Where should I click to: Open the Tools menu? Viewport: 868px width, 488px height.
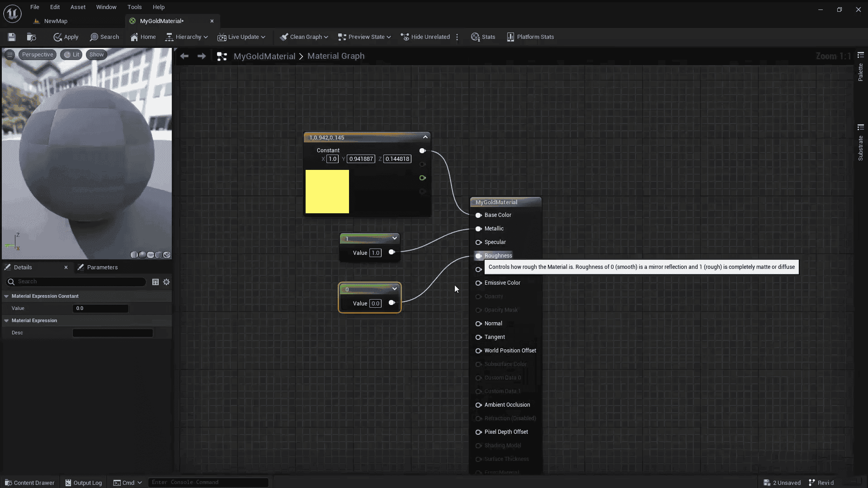[x=134, y=7]
